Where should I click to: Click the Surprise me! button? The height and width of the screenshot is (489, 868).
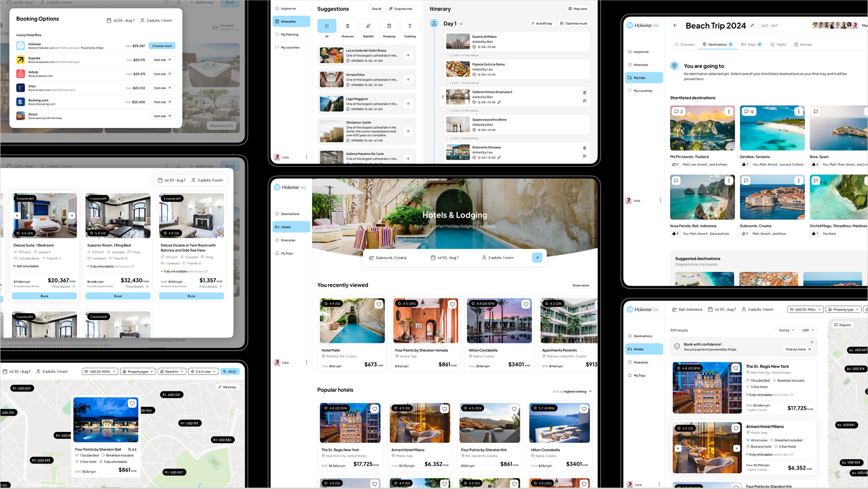(x=401, y=9)
